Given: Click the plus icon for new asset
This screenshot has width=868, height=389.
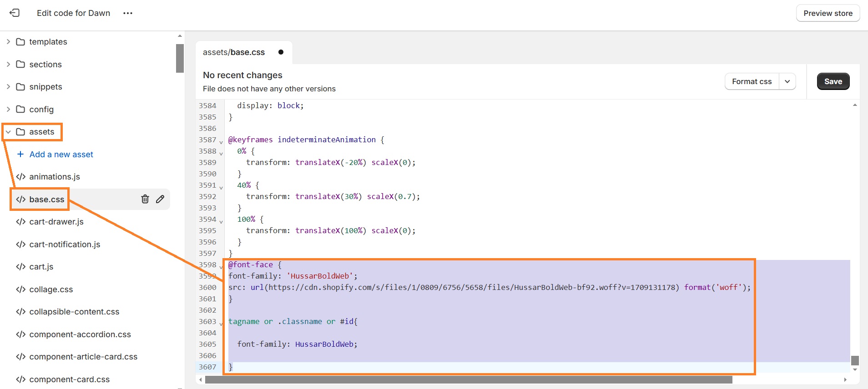Looking at the screenshot, I should tap(20, 154).
